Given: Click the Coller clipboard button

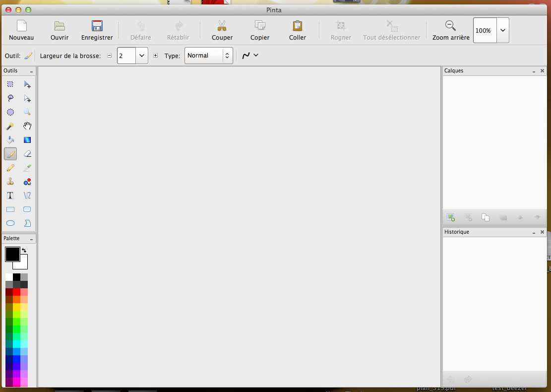Looking at the screenshot, I should 297,30.
